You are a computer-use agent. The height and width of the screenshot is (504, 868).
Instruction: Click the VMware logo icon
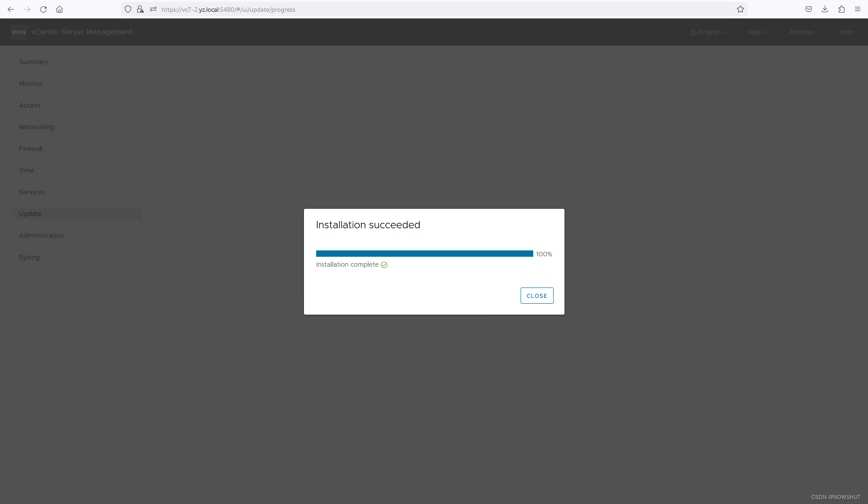click(x=19, y=32)
